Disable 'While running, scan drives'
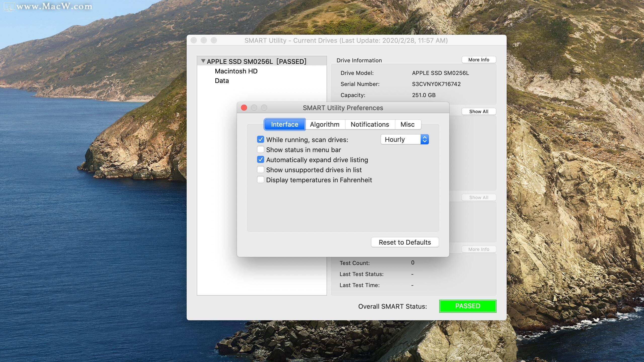Viewport: 644px width, 362px height. 261,139
